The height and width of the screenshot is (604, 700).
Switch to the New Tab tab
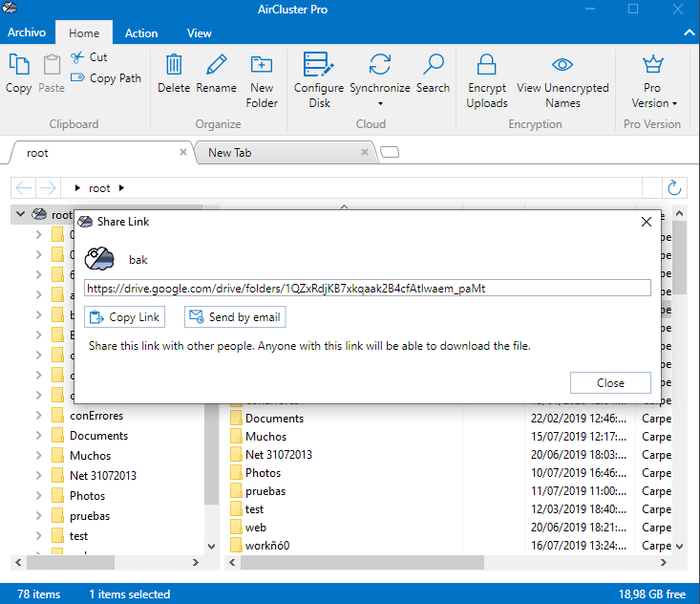(229, 153)
